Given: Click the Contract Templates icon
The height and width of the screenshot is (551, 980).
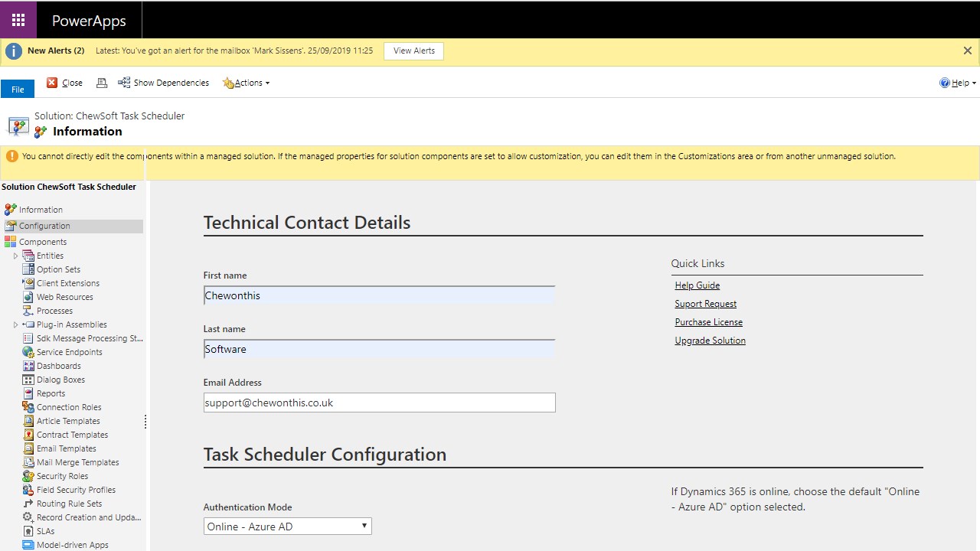Looking at the screenshot, I should tap(28, 435).
